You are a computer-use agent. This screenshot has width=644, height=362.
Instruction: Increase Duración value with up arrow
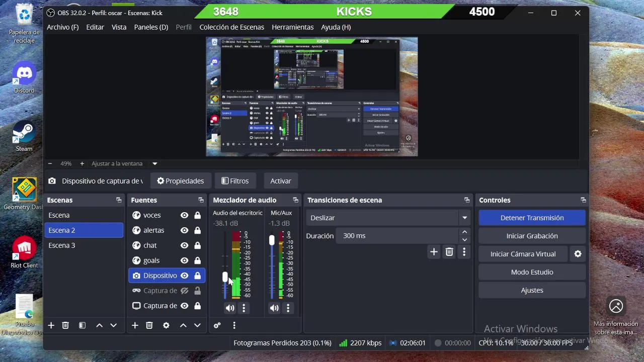coord(464,232)
